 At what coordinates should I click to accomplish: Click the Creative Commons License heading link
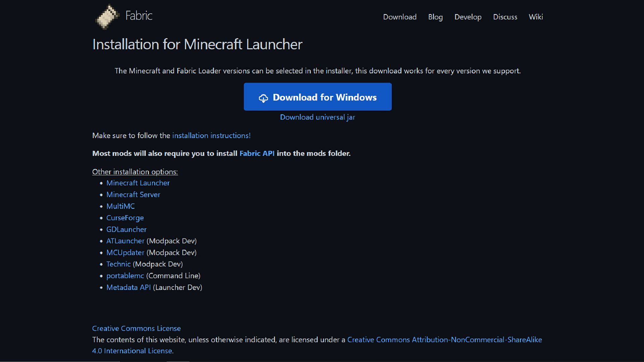137,328
